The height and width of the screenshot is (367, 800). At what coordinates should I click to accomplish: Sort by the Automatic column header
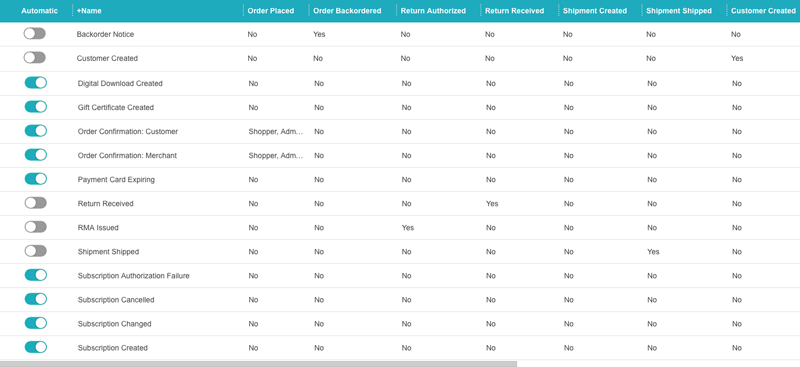(39, 11)
